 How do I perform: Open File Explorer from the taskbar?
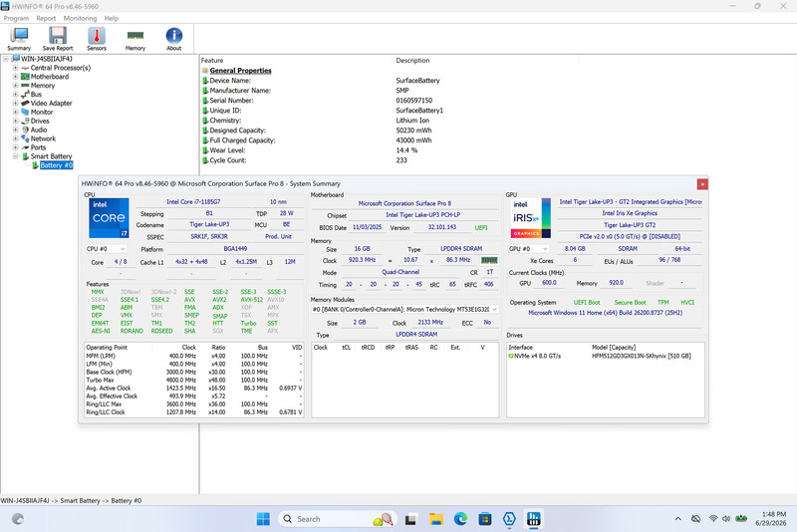point(435,519)
